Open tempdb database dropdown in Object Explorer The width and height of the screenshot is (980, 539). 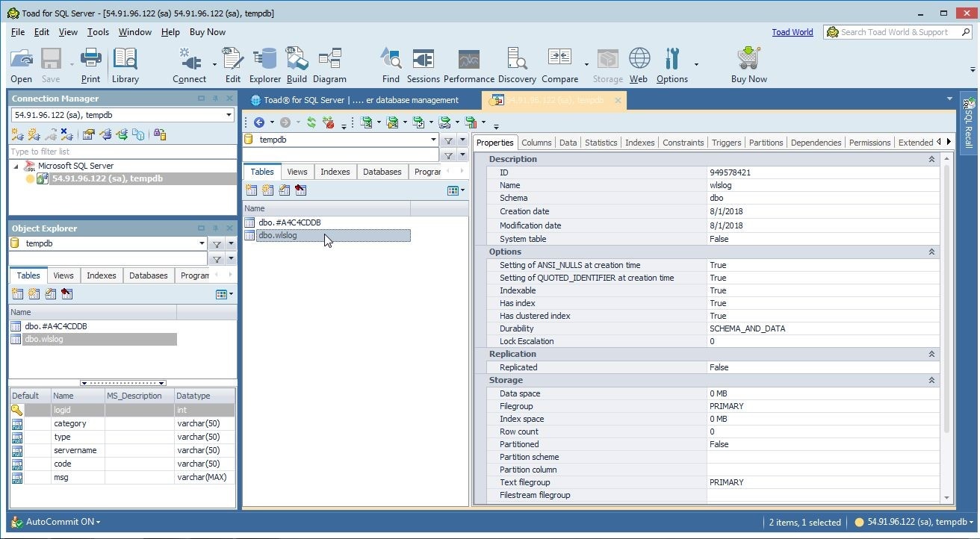pos(201,243)
